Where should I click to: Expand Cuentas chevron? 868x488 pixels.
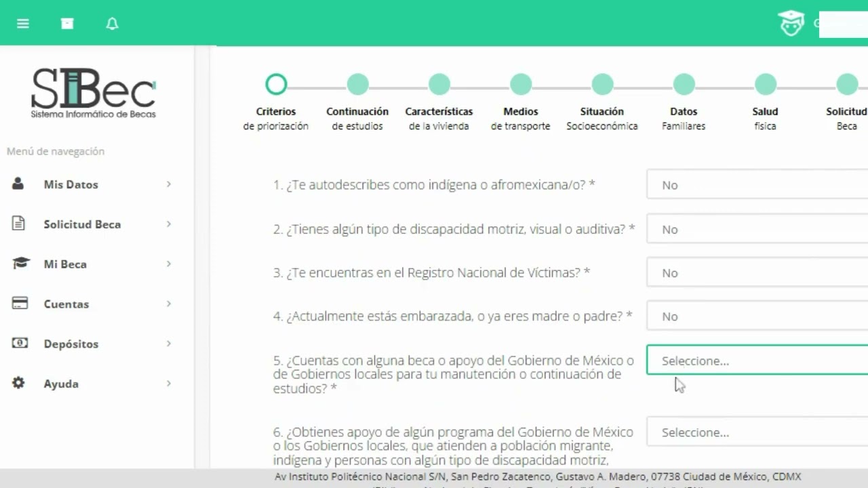coord(169,304)
